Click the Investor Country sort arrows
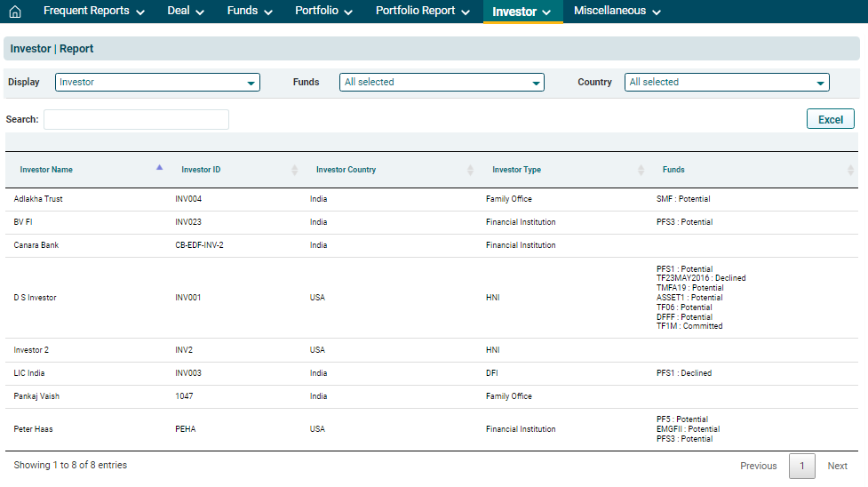This screenshot has width=868, height=487. click(470, 170)
